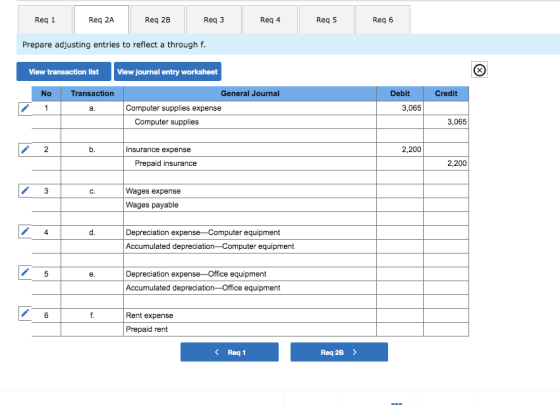
Task: Open the Req 2B tab
Action: tap(158, 20)
